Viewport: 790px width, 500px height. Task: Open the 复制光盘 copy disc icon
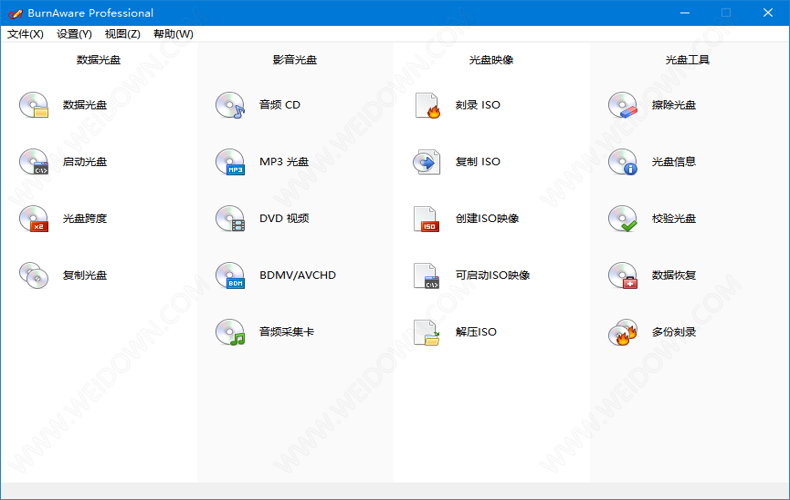point(34,275)
